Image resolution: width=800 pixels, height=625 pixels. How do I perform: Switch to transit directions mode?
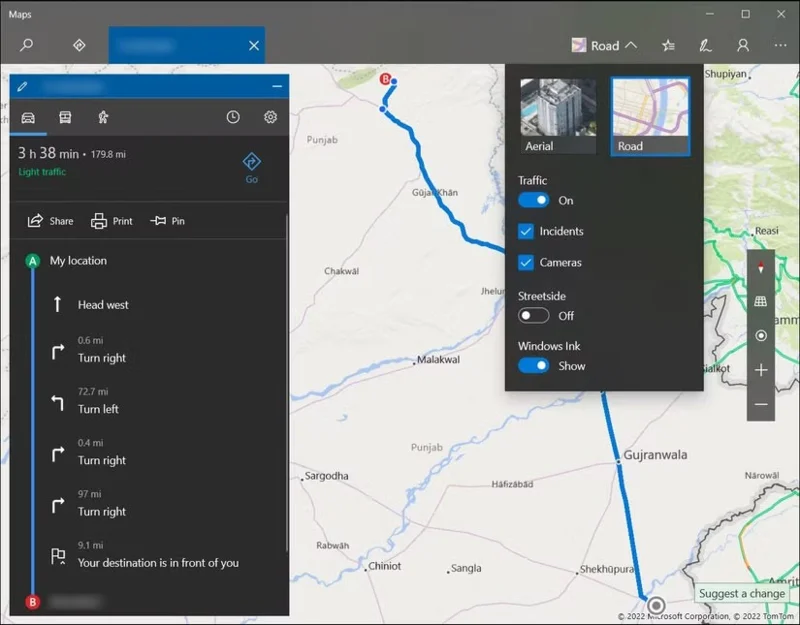pos(64,117)
